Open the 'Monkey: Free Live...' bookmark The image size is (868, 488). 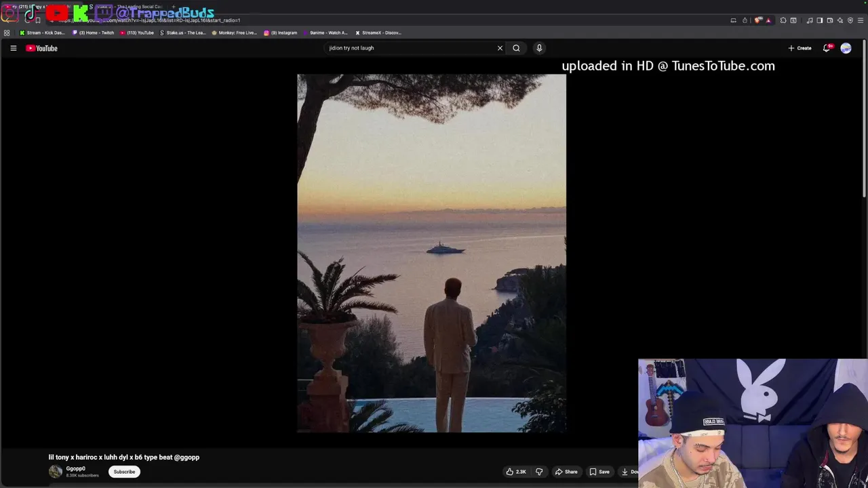tap(235, 33)
